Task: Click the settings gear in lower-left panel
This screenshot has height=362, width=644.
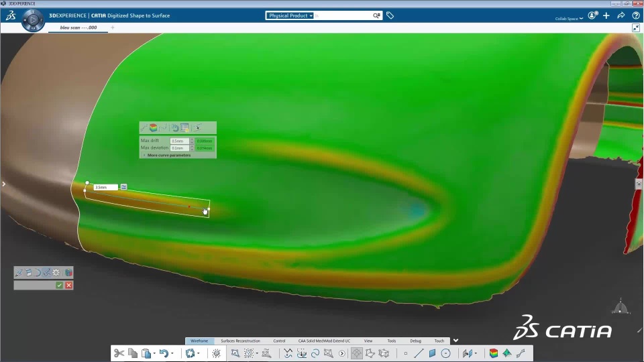Action: (56, 273)
